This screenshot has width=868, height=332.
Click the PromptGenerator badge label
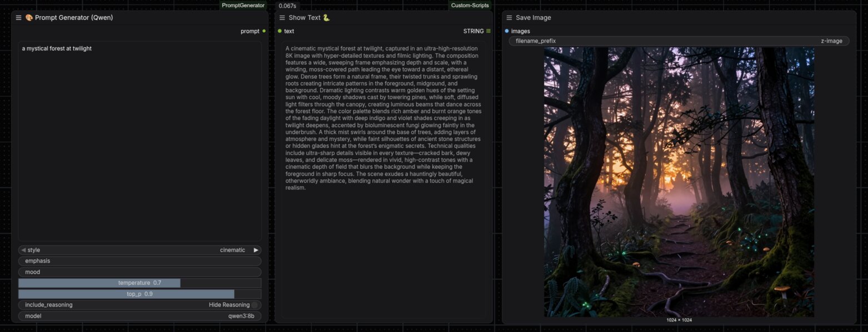(243, 6)
